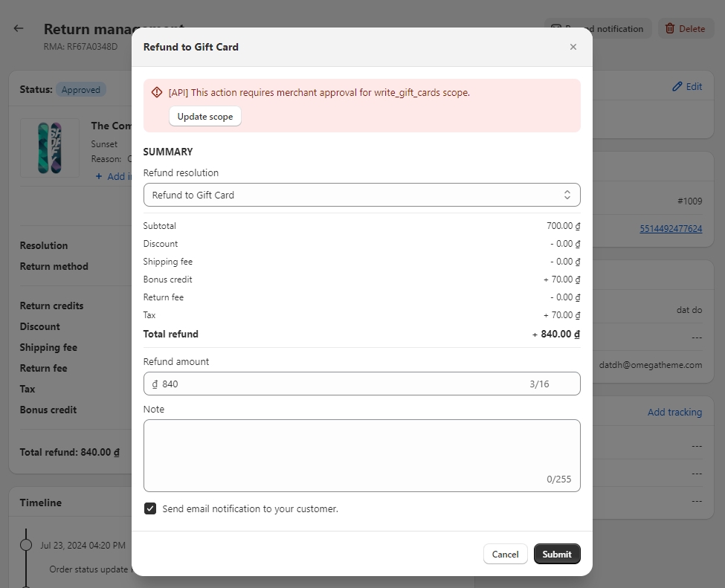Viewport: 725px width, 588px height.
Task: Click the plus Add item icon
Action: pyautogui.click(x=99, y=177)
